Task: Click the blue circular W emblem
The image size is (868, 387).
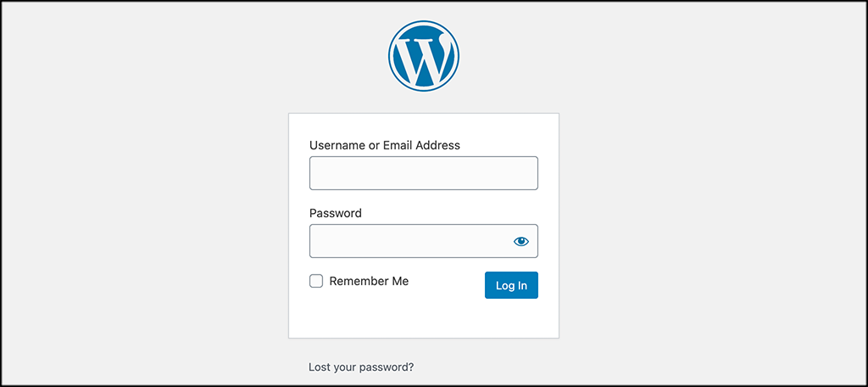Action: (x=424, y=54)
